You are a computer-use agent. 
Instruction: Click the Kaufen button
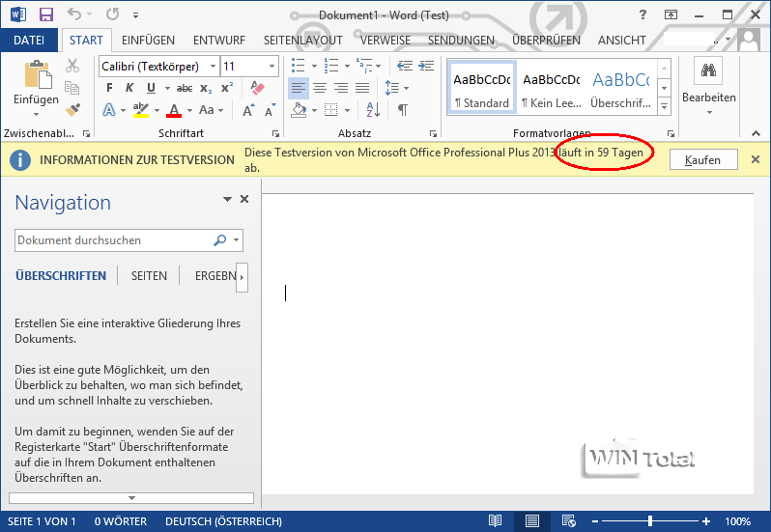[x=703, y=160]
